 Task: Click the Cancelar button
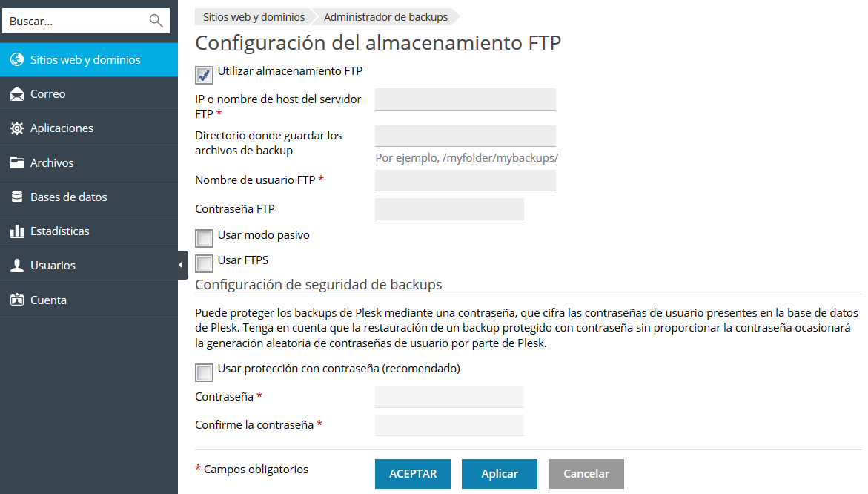click(586, 474)
